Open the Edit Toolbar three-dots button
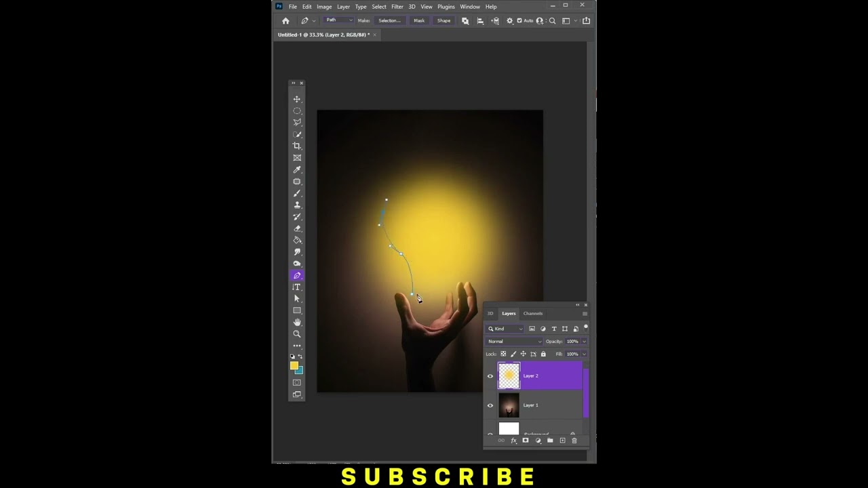 (296, 346)
